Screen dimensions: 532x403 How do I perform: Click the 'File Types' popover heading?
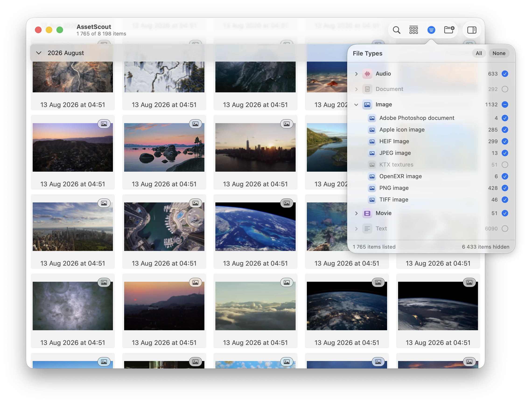[367, 53]
